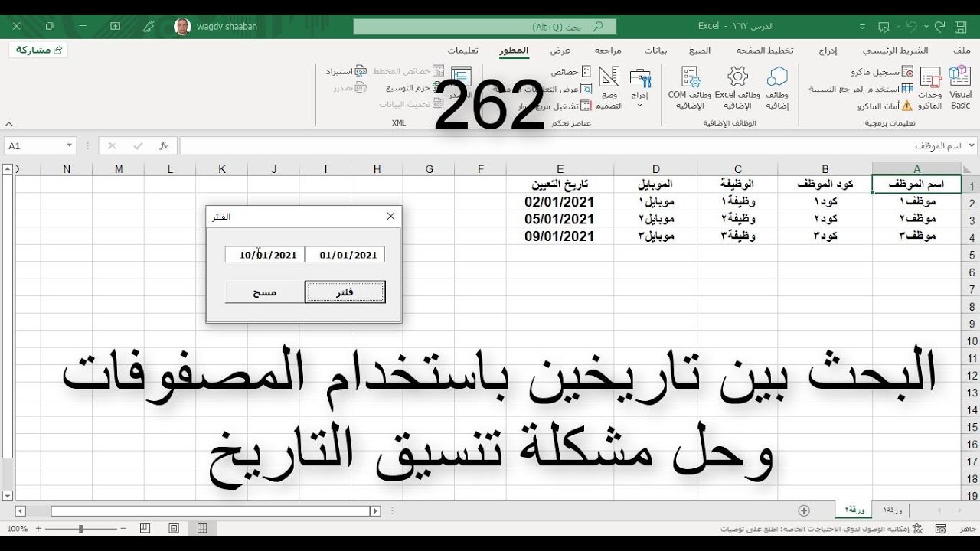The height and width of the screenshot is (551, 980).
Task: Toggle Use Relative References (استخدام المراجع النسبية)
Action: 861,89
